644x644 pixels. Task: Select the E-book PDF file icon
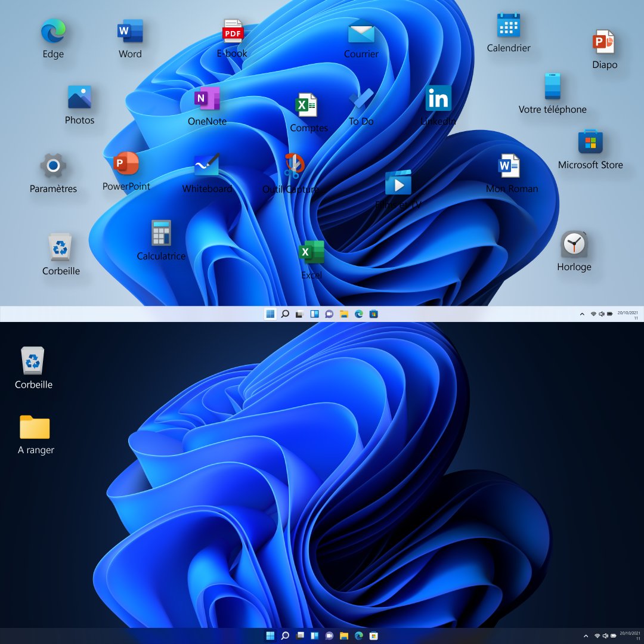point(233,31)
